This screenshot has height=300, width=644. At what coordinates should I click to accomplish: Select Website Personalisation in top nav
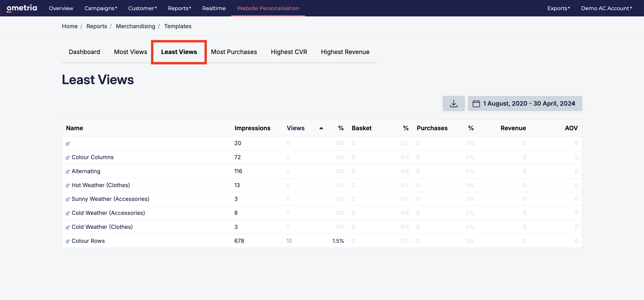click(x=268, y=8)
